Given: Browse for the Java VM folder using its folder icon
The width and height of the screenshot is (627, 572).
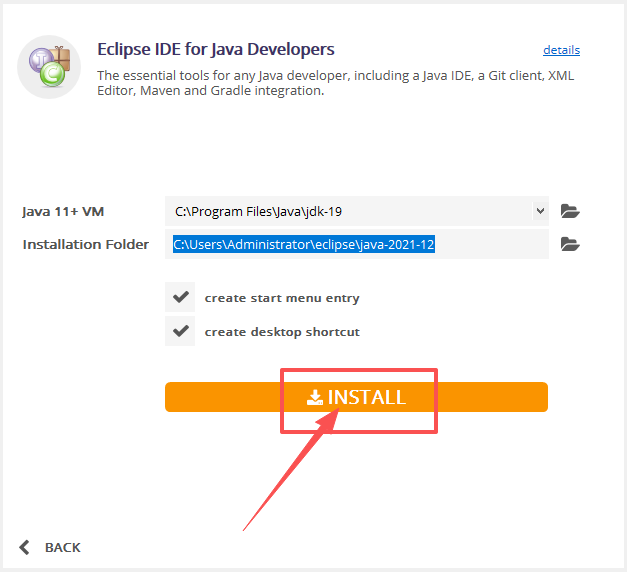Looking at the screenshot, I should [570, 211].
